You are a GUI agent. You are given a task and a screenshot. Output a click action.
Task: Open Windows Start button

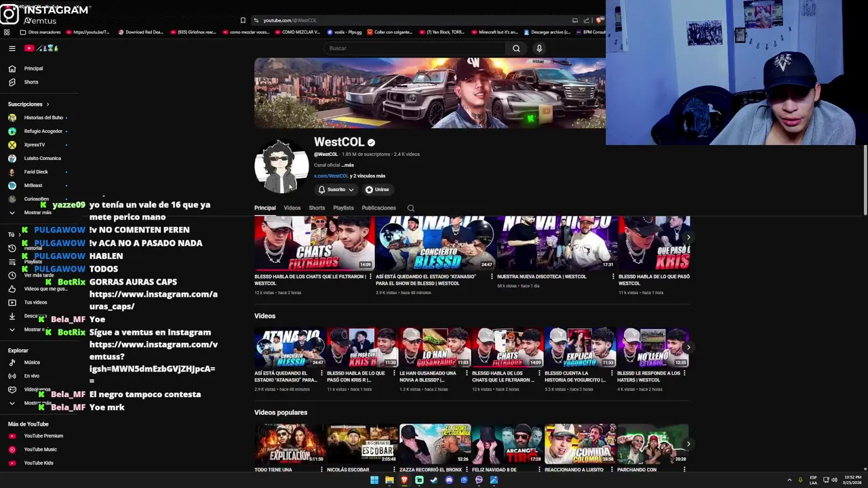374,480
